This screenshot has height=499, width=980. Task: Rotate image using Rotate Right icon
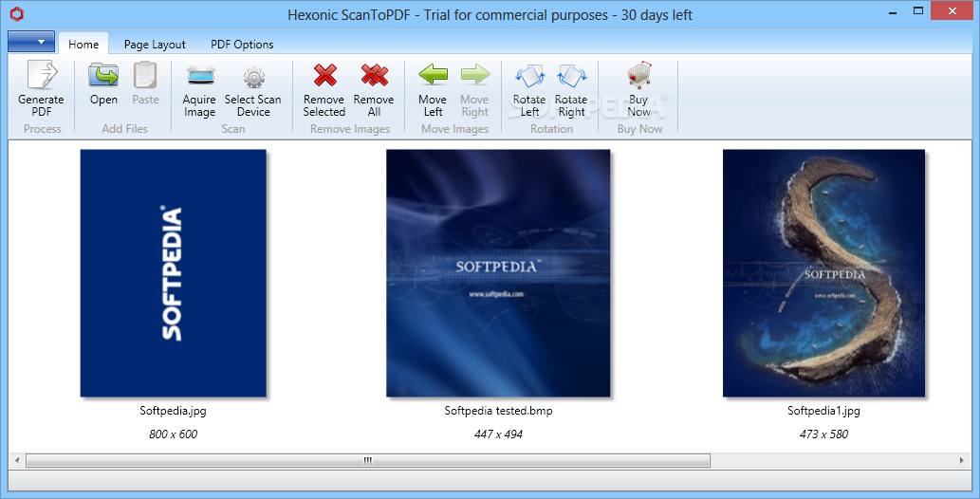click(571, 76)
